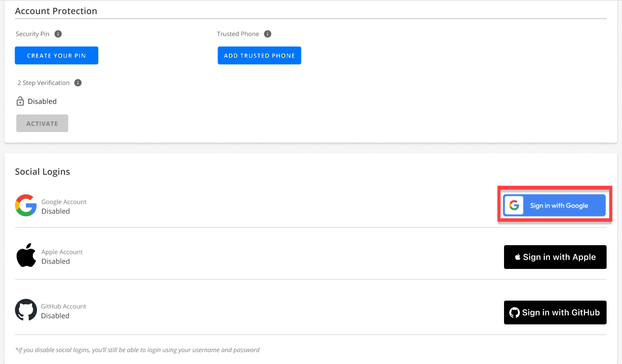Click the Google Account logo icon
622x364 pixels.
(x=26, y=205)
